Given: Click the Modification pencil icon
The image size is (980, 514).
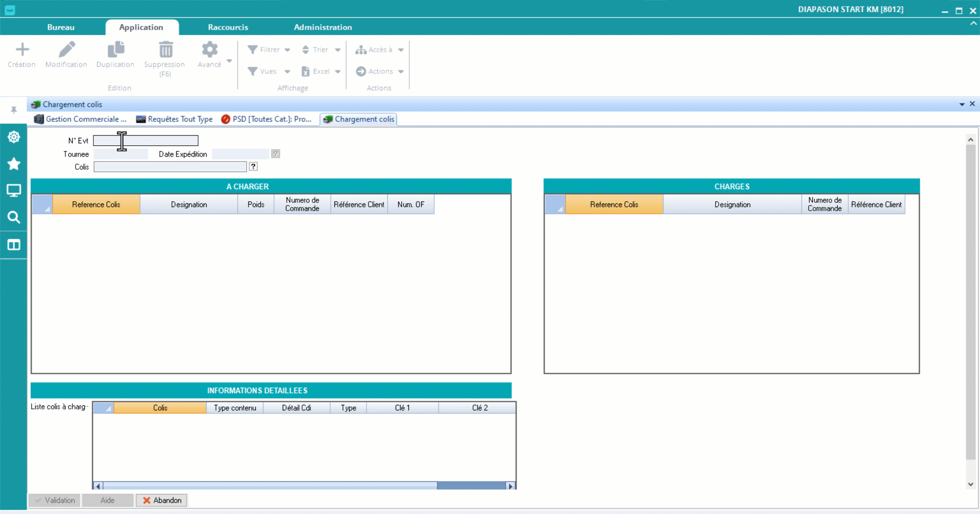Looking at the screenshot, I should pyautogui.click(x=66, y=50).
